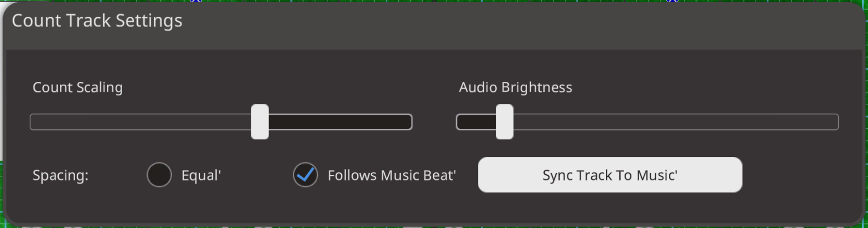Click the Count Track Settings title text
Image resolution: width=868 pixels, height=228 pixels.
coord(97,21)
